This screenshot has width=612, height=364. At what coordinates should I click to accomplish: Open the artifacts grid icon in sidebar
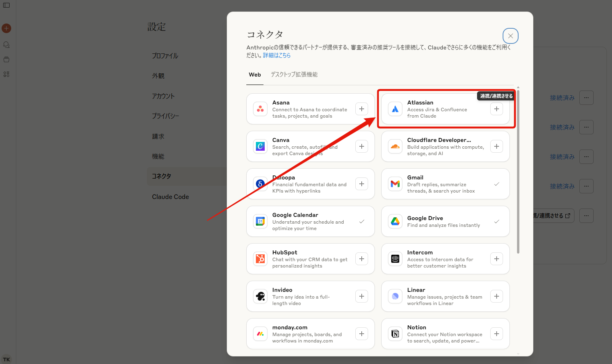pos(6,74)
